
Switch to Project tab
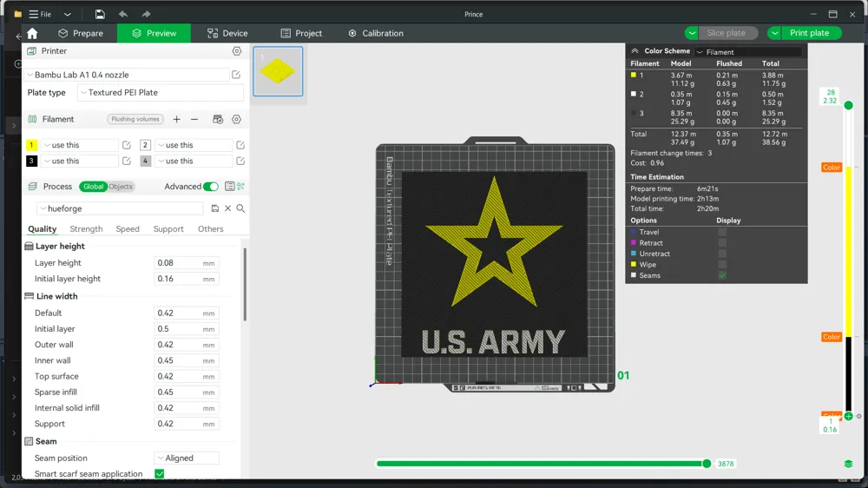[302, 33]
